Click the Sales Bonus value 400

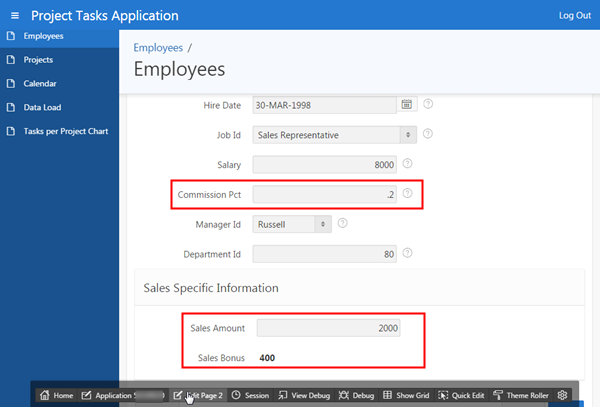[x=267, y=358]
